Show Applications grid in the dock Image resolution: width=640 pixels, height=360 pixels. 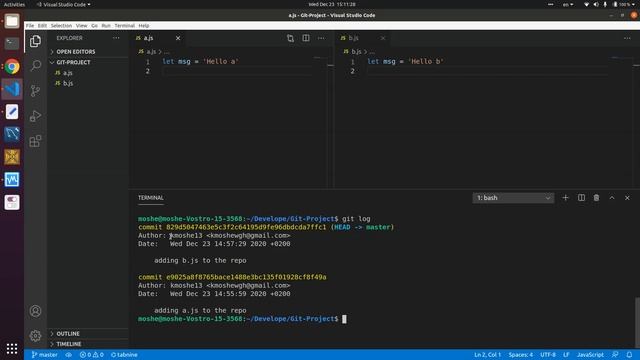[12, 348]
